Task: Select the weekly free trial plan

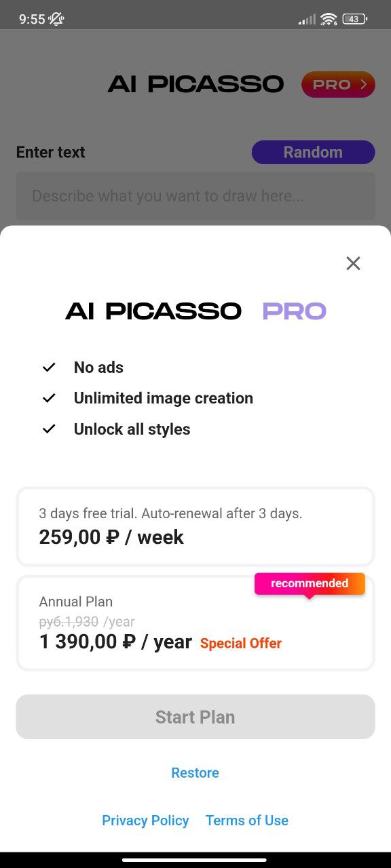Action: click(195, 527)
